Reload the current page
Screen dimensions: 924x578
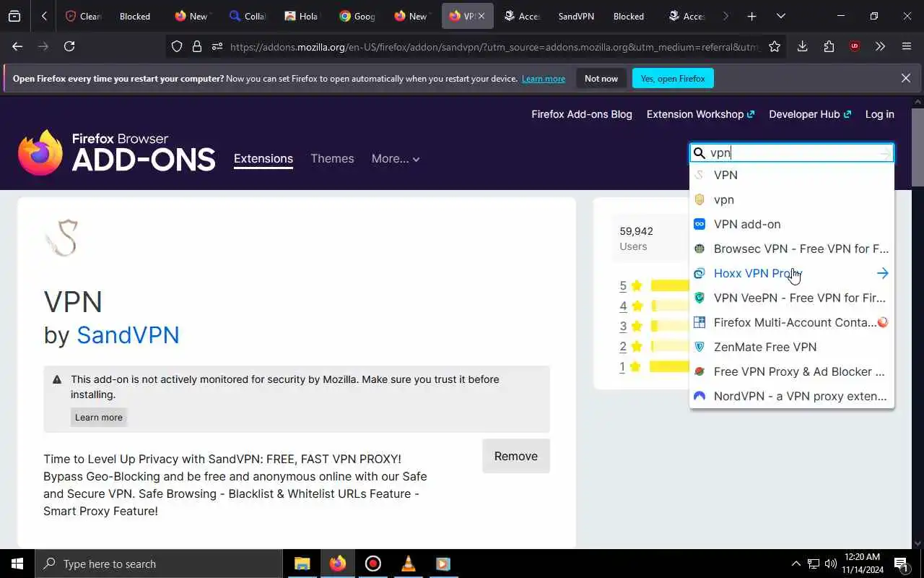tap(69, 46)
